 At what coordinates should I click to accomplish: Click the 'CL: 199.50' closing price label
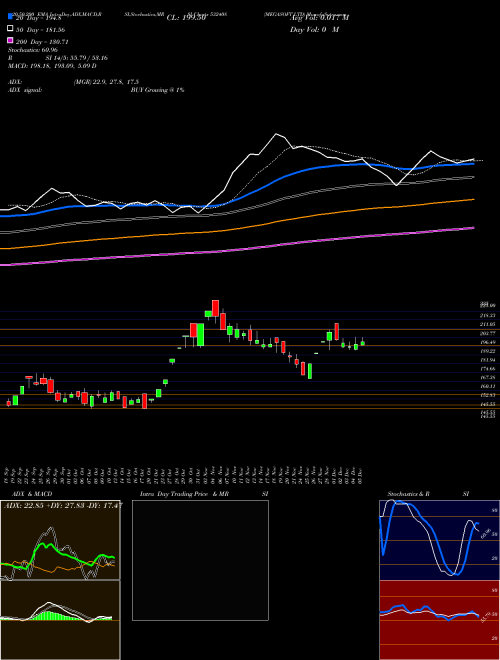pos(186,18)
